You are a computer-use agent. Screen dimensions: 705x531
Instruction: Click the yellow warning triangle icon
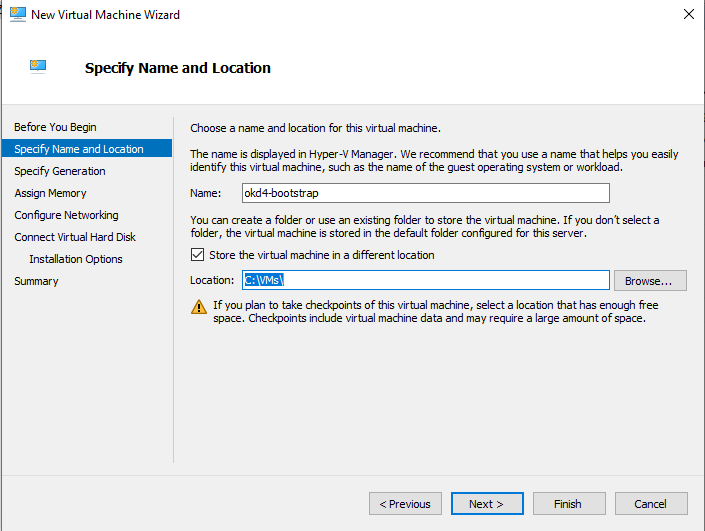pos(199,307)
